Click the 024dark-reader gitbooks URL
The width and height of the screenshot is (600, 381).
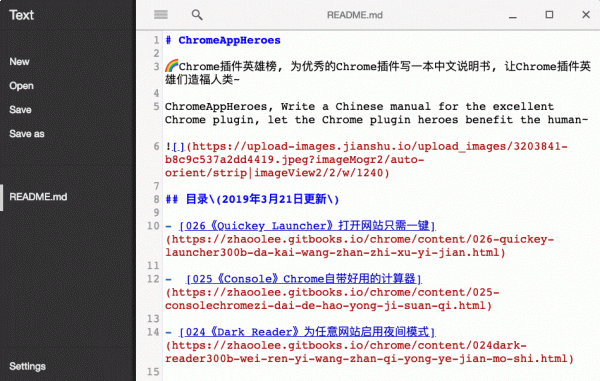click(369, 352)
